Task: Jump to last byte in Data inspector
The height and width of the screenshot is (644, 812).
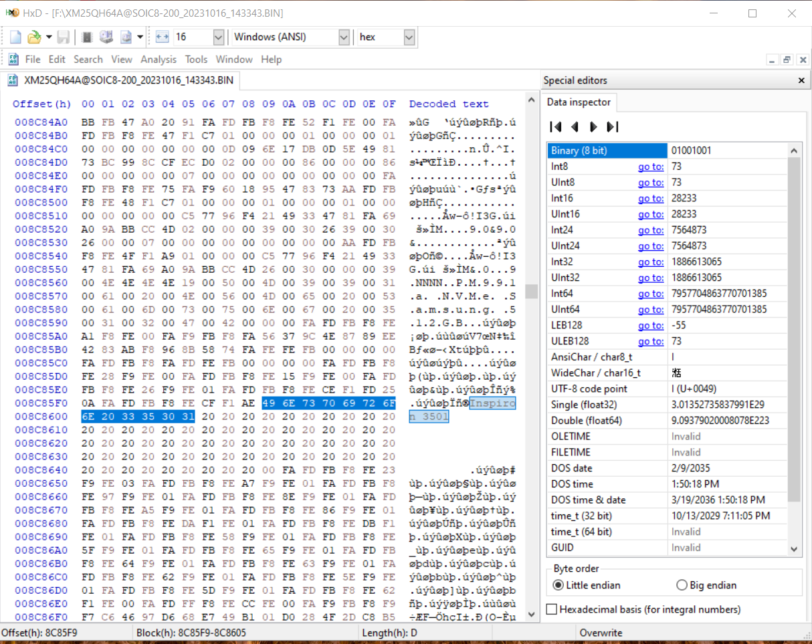Action: pos(611,126)
